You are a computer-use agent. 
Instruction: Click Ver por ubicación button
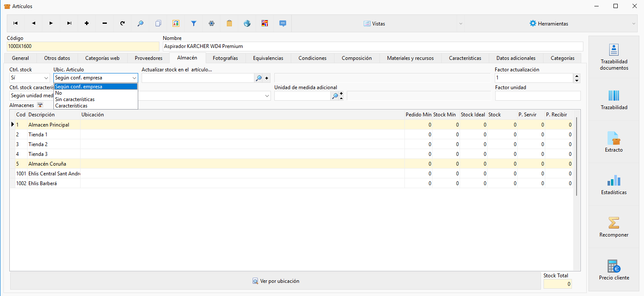(x=276, y=281)
